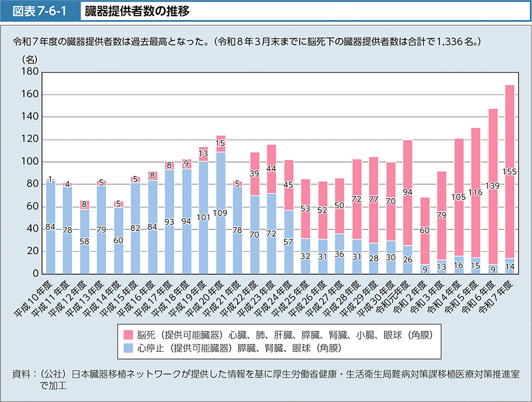This screenshot has width=532, height=402.
Task: Click the 180 y-axis tick label
Action: pos(30,72)
